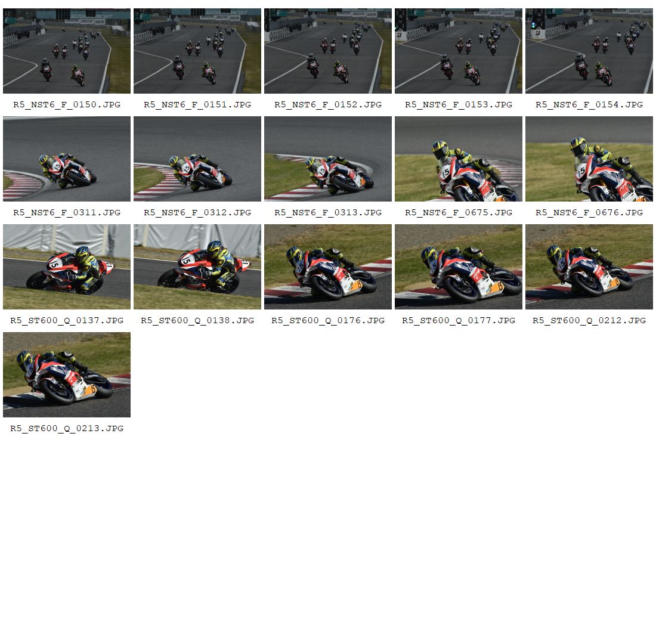View the R5_NST6_F_0154.JPG photo
The width and height of the screenshot is (656, 644).
(589, 51)
